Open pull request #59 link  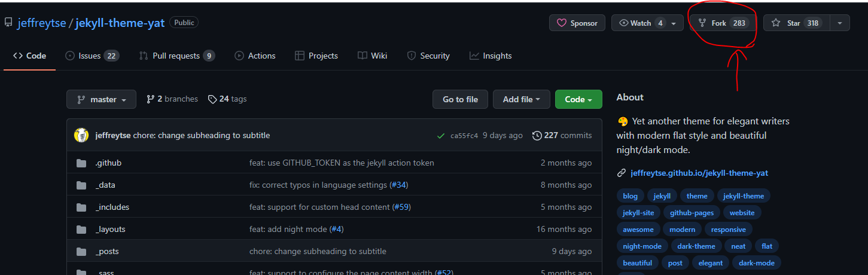tap(401, 207)
